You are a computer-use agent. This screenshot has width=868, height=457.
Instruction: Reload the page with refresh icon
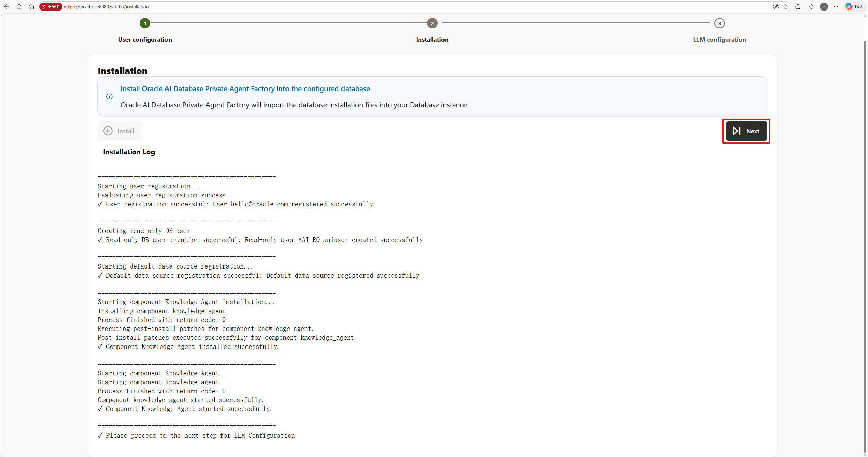point(19,7)
